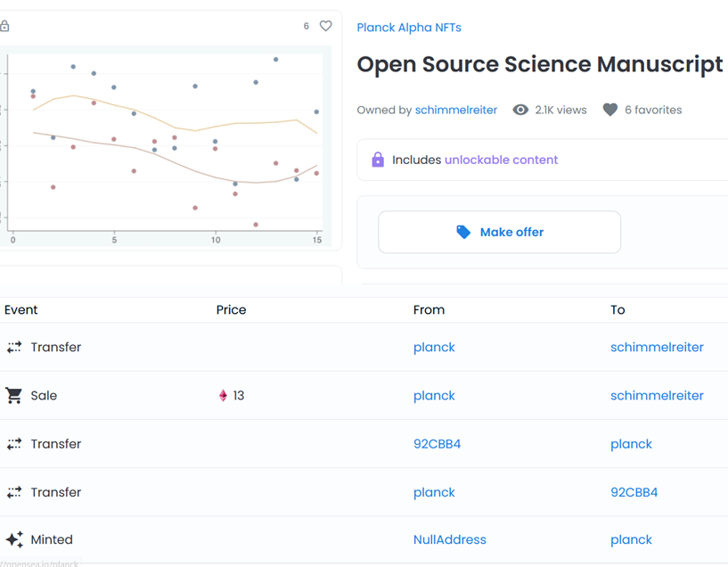Click planck in the Minted row
This screenshot has width=728, height=567.
click(631, 539)
